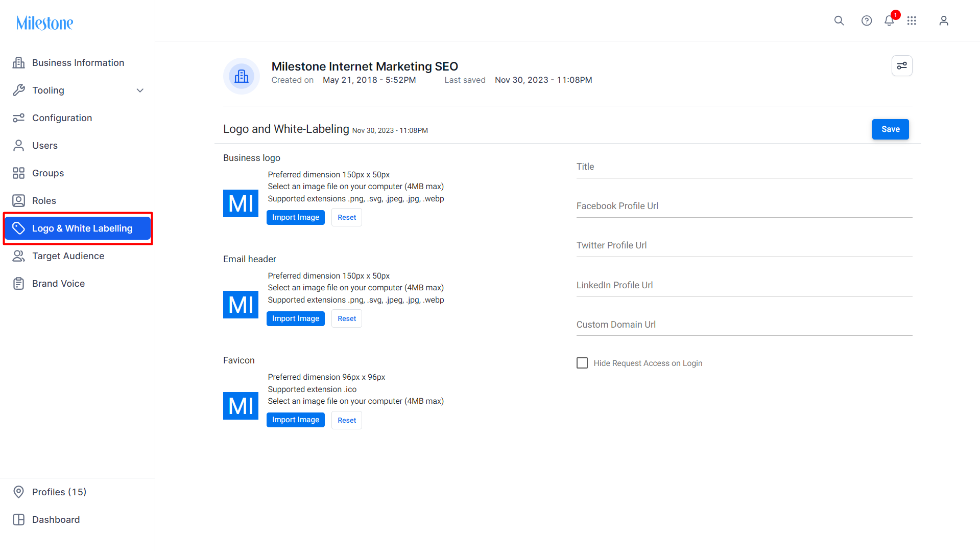Screen dimensions: 980x551
Task: Click the Custom Domain Url field
Action: (x=744, y=325)
